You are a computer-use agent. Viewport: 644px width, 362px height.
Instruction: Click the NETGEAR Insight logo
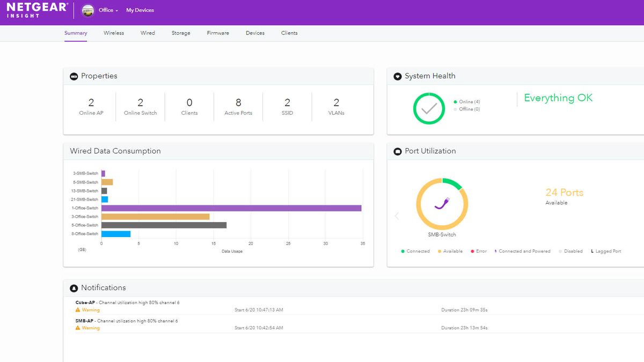37,10
